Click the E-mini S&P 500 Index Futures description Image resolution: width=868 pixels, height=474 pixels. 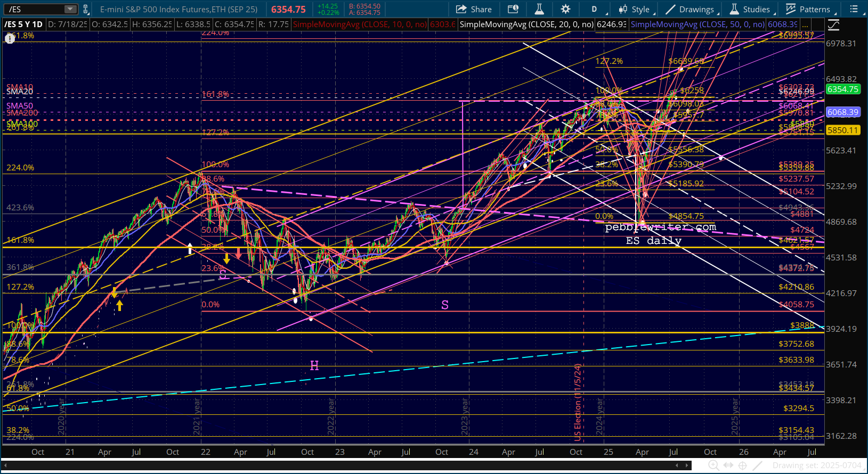point(179,9)
